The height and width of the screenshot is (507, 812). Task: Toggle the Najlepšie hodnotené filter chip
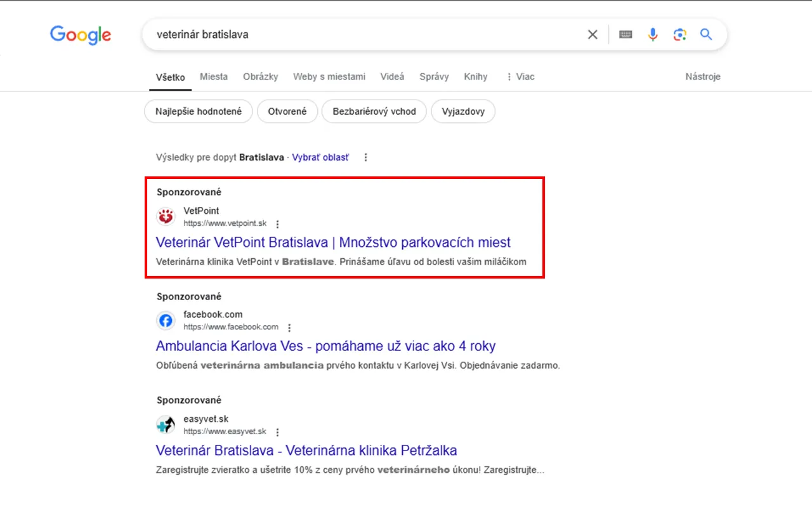point(199,111)
